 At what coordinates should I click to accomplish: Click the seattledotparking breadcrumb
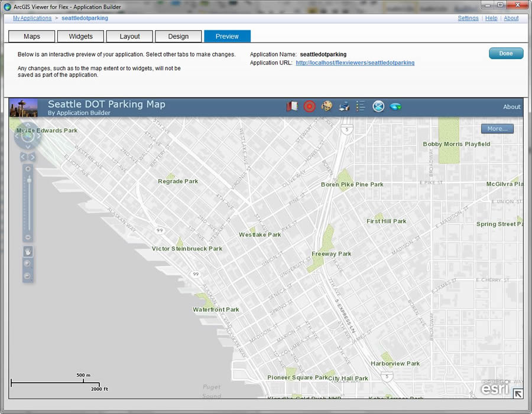(85, 18)
